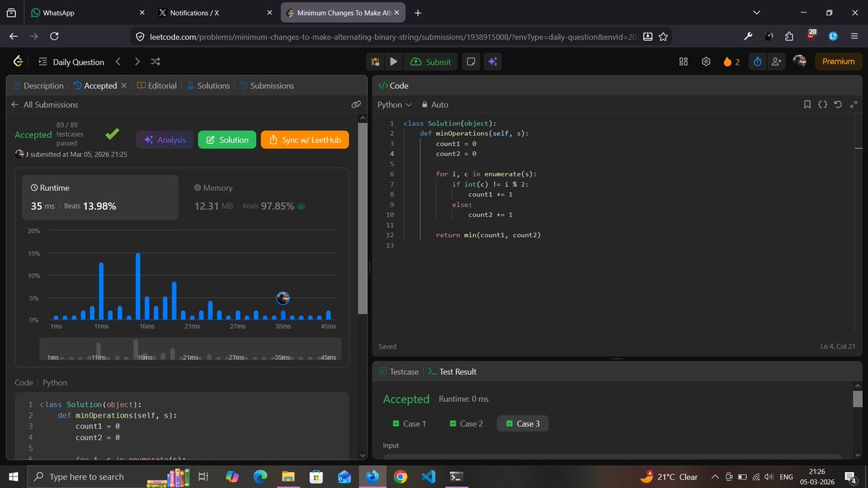
Task: Switch to Notifications / X browser tab
Action: pos(216,13)
